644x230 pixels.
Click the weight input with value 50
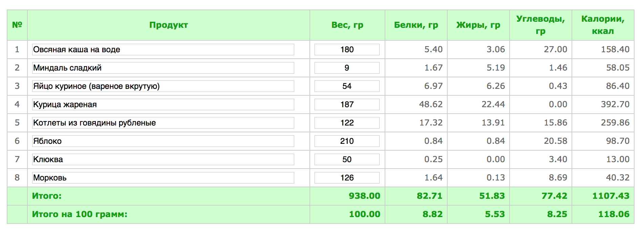pyautogui.click(x=347, y=159)
